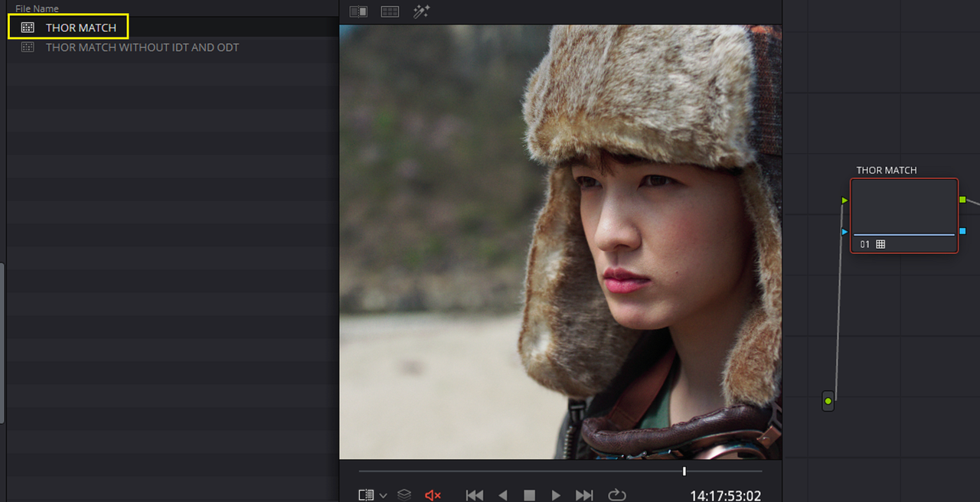Click the LUT icon beside THOR MATCH

28,28
